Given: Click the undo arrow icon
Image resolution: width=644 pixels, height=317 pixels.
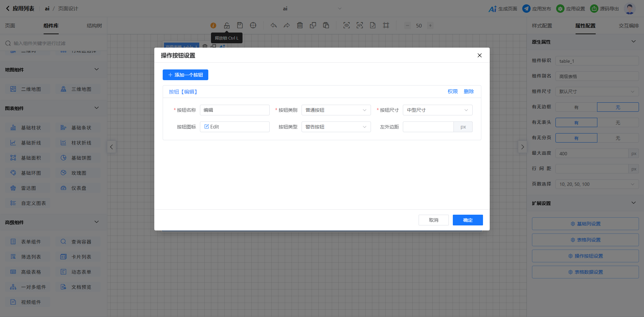Looking at the screenshot, I should 274,25.
